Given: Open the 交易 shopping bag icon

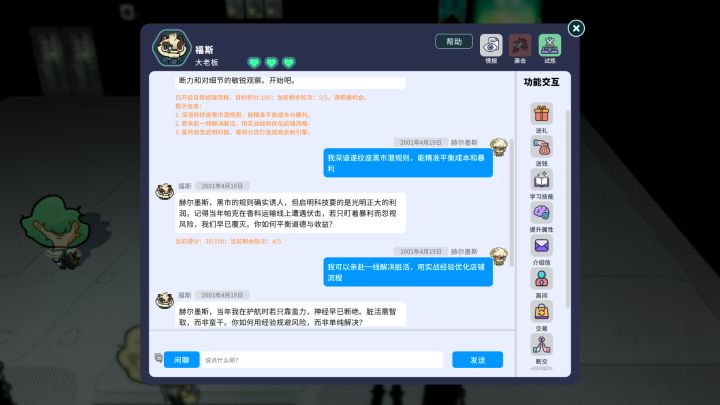Looking at the screenshot, I should (x=541, y=312).
